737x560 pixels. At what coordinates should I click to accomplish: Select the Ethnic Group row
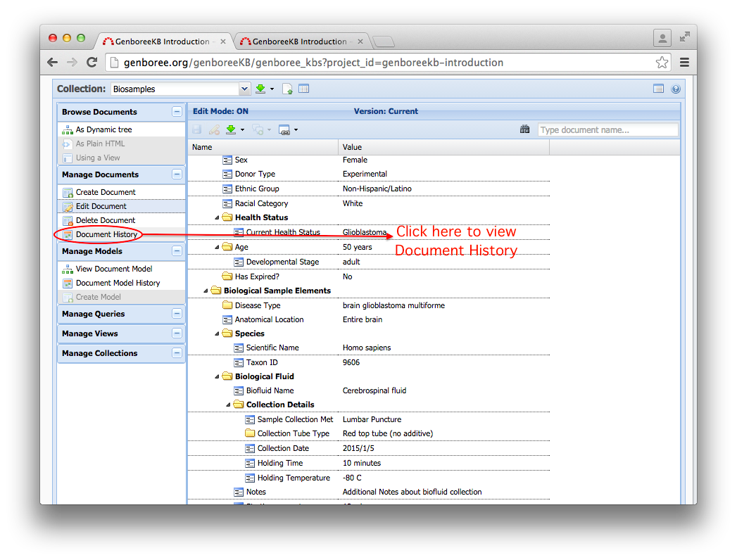pyautogui.click(x=369, y=189)
